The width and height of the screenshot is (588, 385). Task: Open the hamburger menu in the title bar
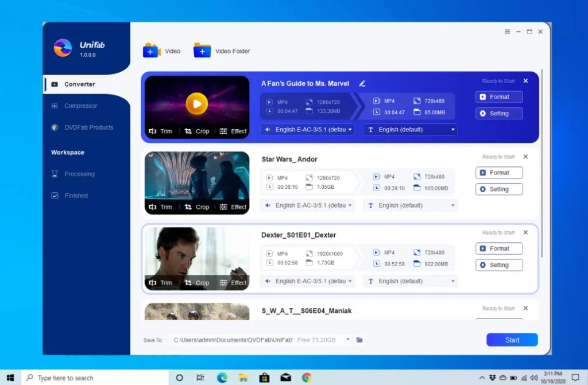coord(506,32)
